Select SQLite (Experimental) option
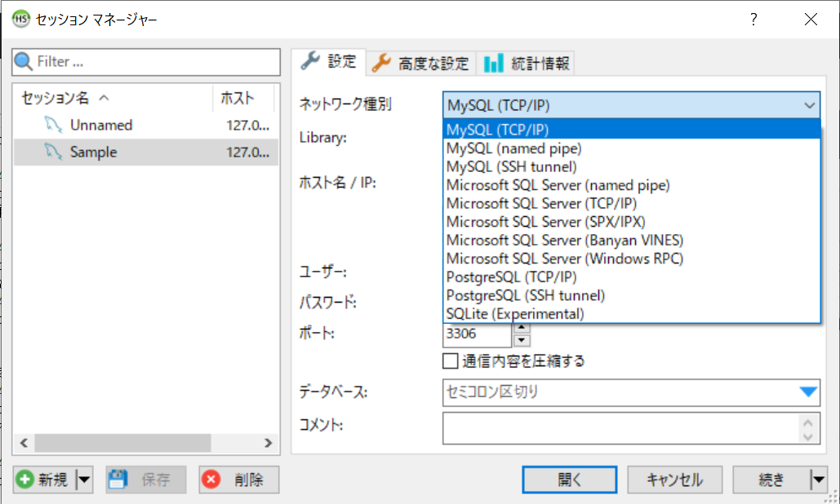The height and width of the screenshot is (504, 840). tap(632, 313)
